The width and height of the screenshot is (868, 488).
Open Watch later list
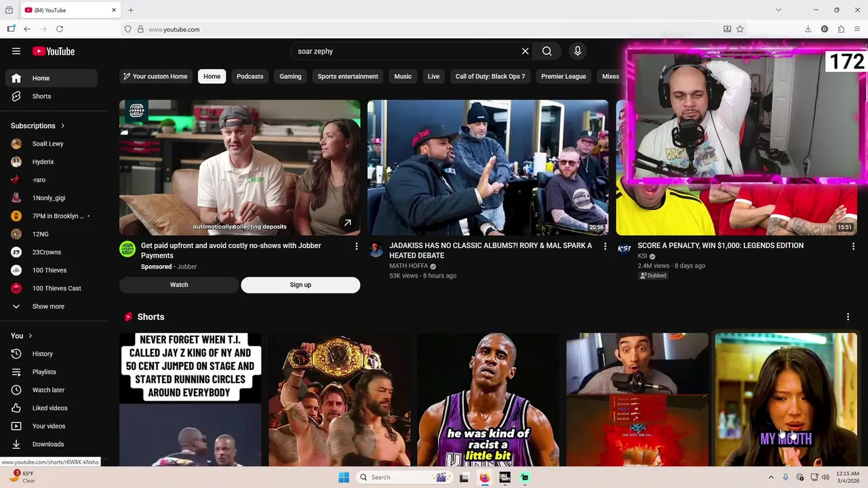click(52, 390)
